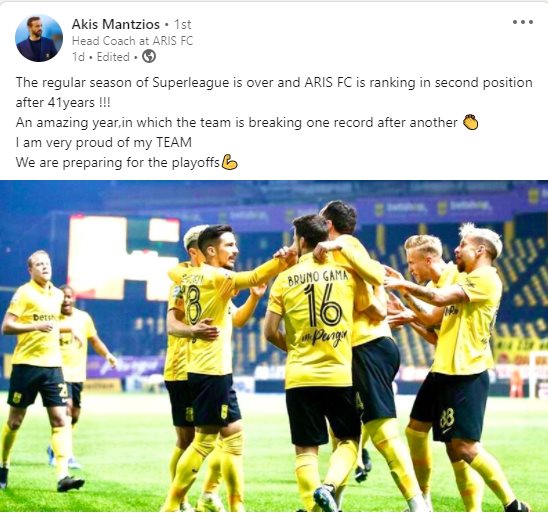The image size is (548, 514).
Task: Click the clapping hands emoji
Action: click(470, 123)
